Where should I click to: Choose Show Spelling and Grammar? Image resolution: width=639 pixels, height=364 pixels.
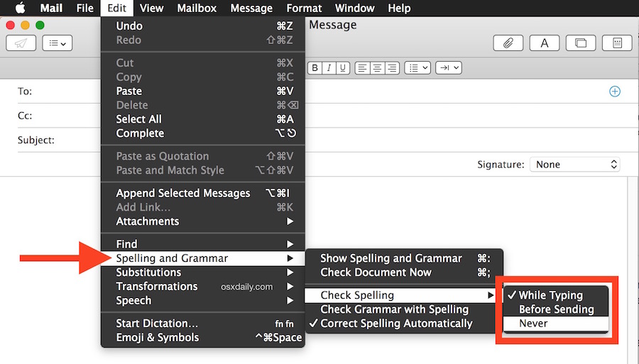(x=404, y=258)
